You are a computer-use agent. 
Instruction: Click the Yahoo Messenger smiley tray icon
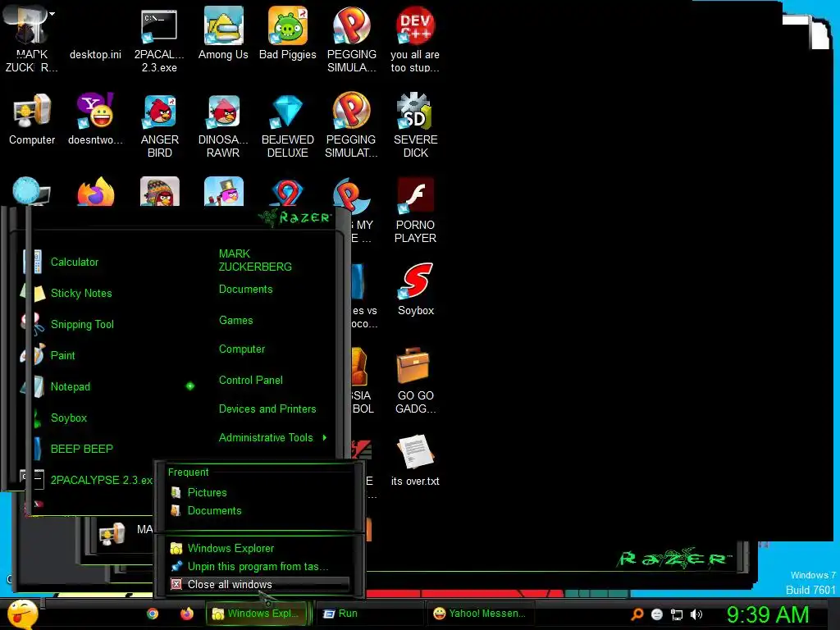(657, 614)
